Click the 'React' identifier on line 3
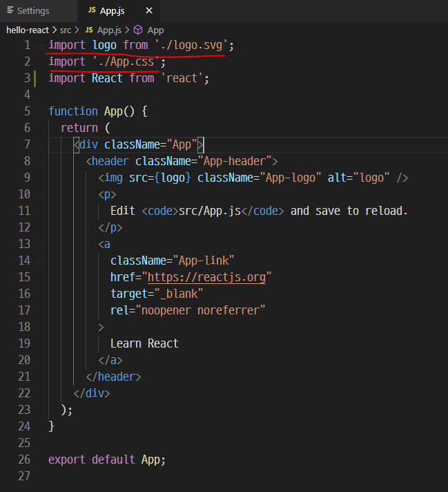 click(x=107, y=78)
